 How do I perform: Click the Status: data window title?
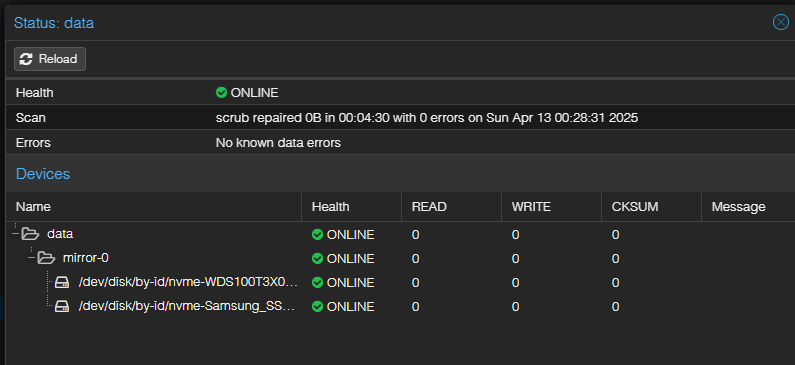(x=54, y=23)
